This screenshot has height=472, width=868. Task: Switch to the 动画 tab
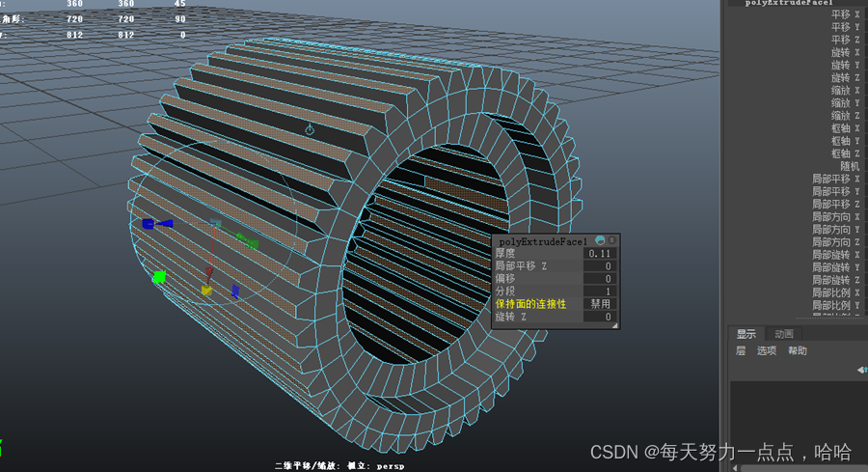[784, 334]
